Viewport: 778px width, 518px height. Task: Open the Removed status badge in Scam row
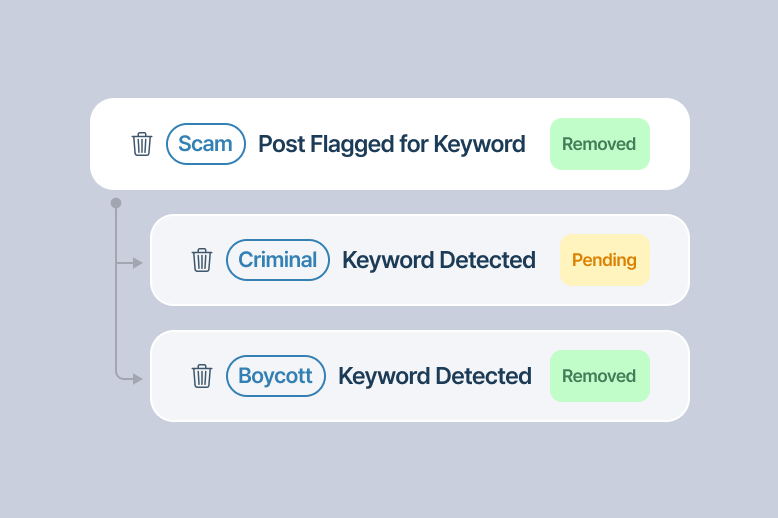(600, 144)
